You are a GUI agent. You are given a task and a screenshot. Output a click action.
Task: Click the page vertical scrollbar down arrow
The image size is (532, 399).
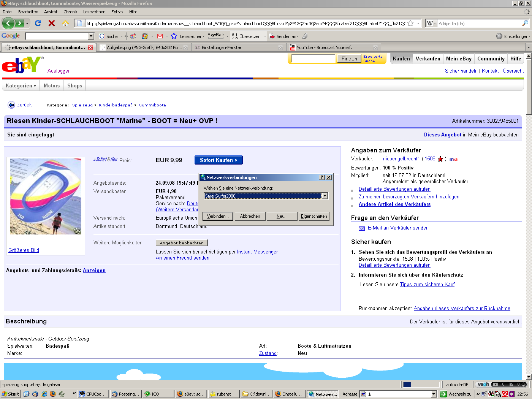pyautogui.click(x=529, y=377)
